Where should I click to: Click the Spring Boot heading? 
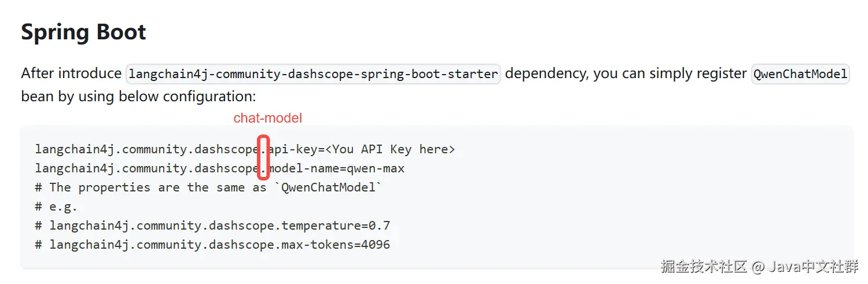[83, 32]
